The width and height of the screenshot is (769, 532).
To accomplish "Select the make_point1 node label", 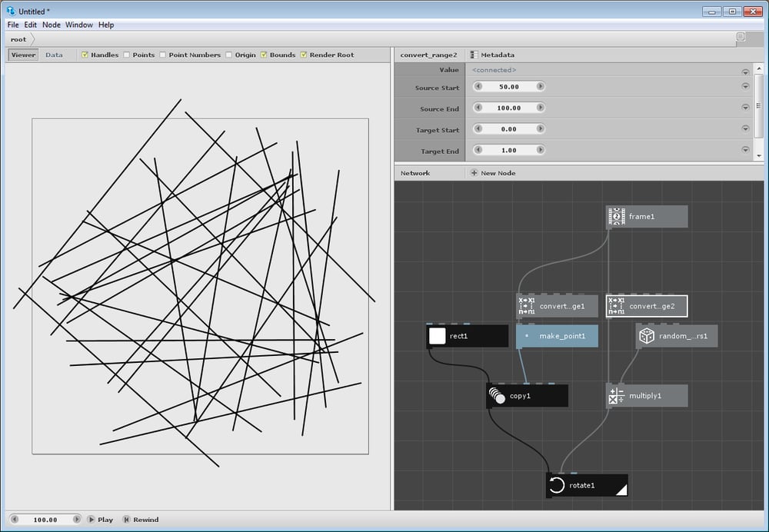I will [563, 336].
